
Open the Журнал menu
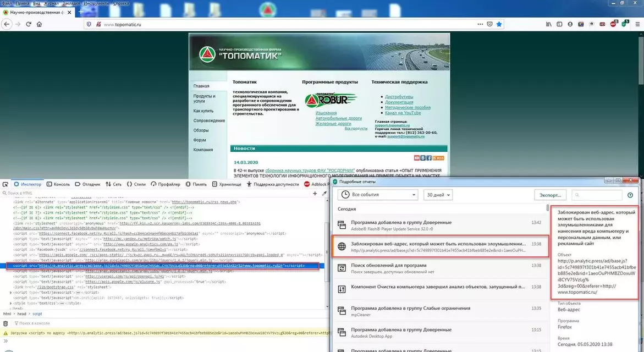(x=51, y=3)
